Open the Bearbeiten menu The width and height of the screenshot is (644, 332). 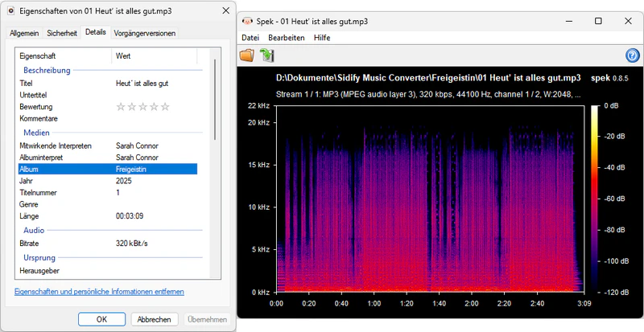tap(287, 38)
